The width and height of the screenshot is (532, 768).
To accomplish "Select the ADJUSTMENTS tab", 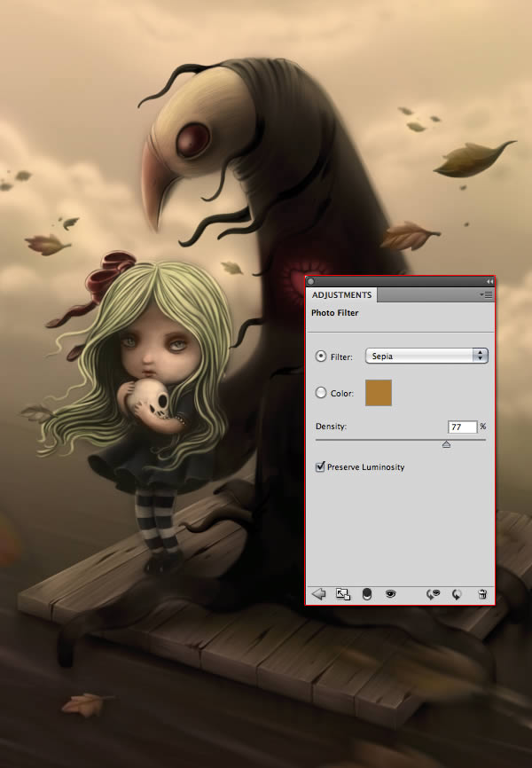I will [341, 294].
